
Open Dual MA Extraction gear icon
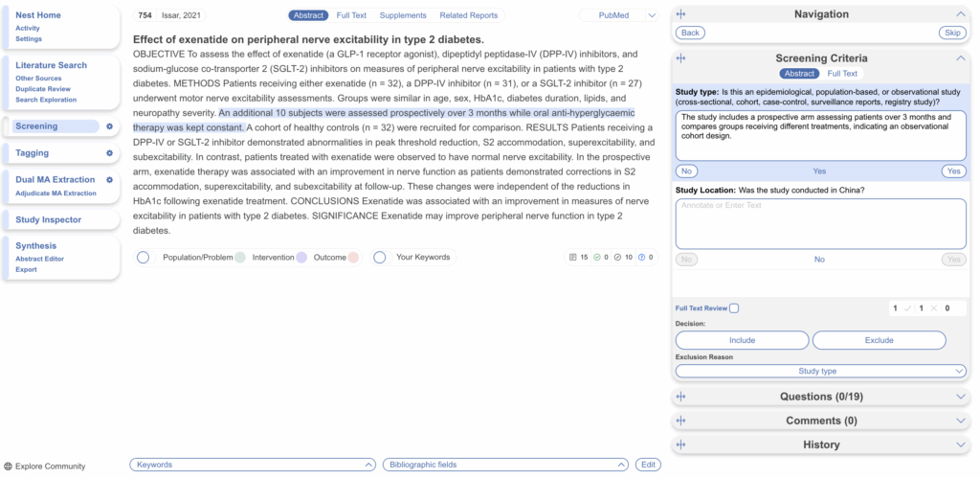[109, 180]
